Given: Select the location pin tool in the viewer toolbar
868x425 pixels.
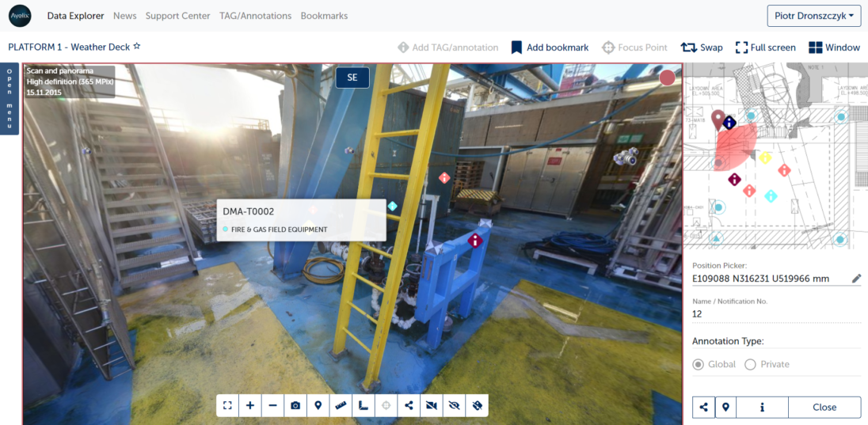Looking at the screenshot, I should (318, 405).
